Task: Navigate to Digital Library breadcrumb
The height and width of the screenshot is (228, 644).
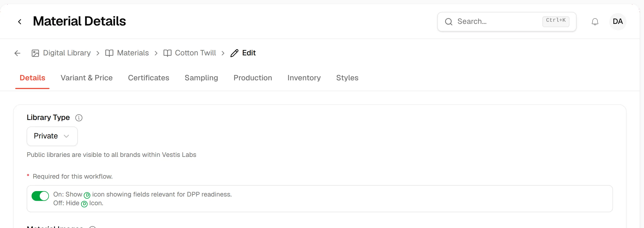Action: click(67, 53)
